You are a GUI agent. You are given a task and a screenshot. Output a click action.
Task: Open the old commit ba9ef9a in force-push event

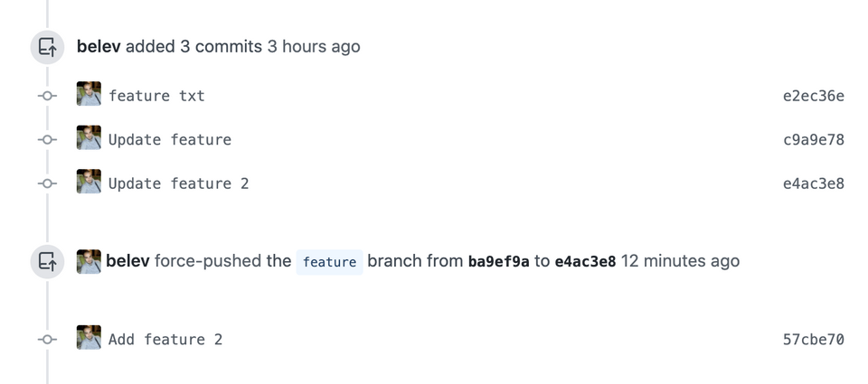pos(498,262)
